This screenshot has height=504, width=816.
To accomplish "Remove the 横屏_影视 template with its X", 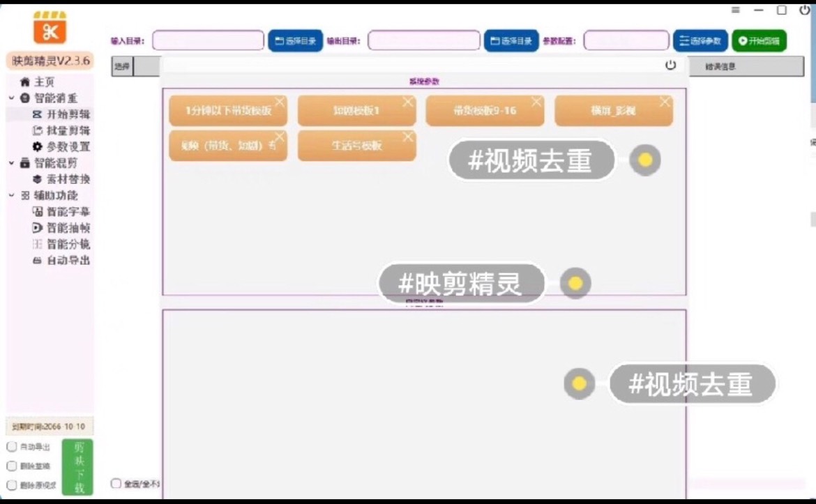I will point(665,102).
